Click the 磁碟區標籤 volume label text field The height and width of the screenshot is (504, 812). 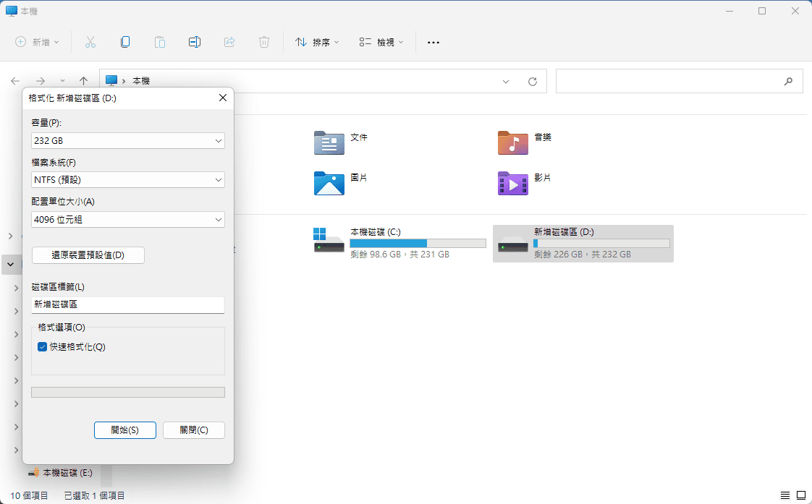pos(128,305)
